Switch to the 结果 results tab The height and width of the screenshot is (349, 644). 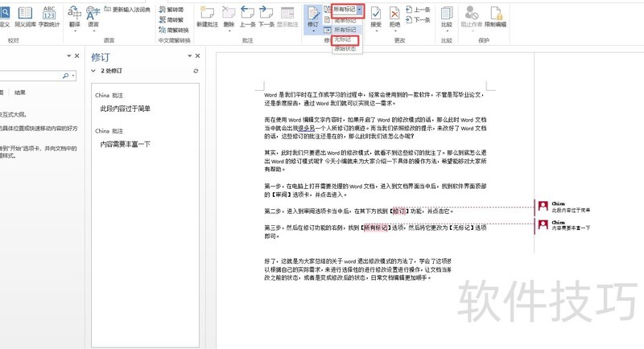click(x=19, y=92)
